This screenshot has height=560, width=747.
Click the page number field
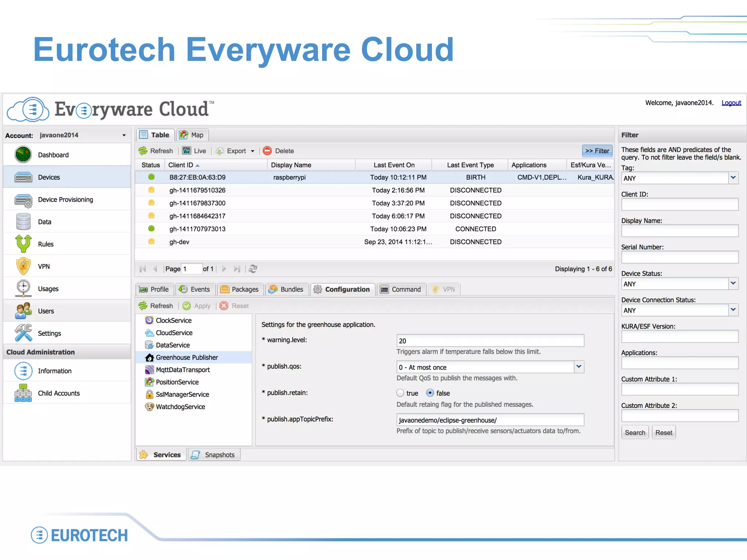point(191,269)
